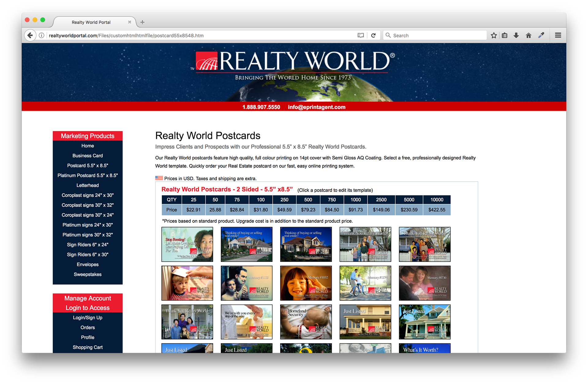Toggle reader view icon in address bar
Viewport: 588px width, 384px height.
361,35
